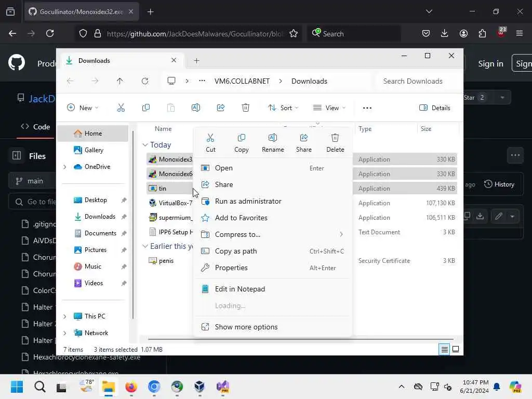Click the History link on GitHub

coord(499,184)
